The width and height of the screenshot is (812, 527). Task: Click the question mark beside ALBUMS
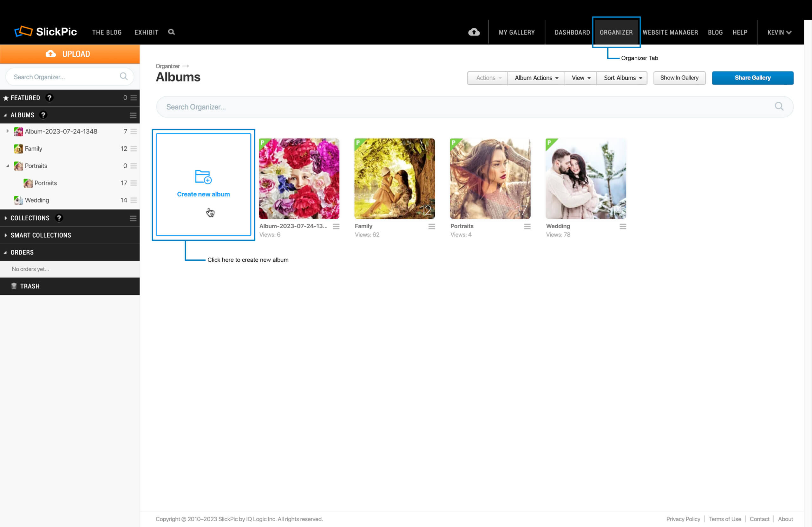tap(43, 115)
